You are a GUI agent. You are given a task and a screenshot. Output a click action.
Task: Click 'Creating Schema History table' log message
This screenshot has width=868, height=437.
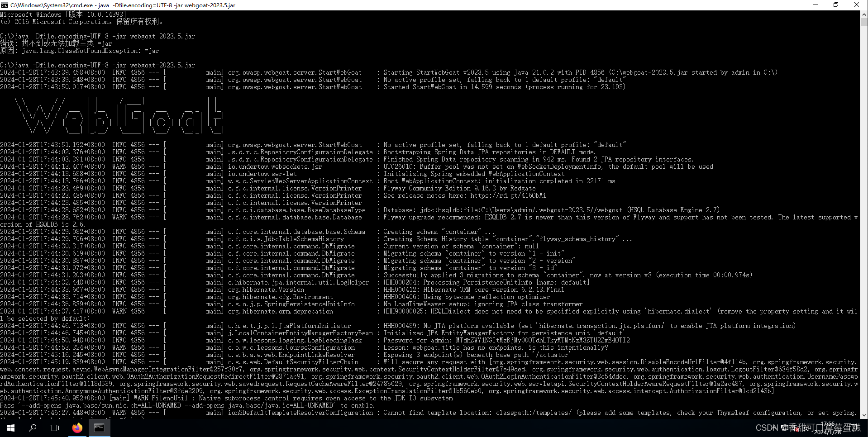pyautogui.click(x=508, y=239)
